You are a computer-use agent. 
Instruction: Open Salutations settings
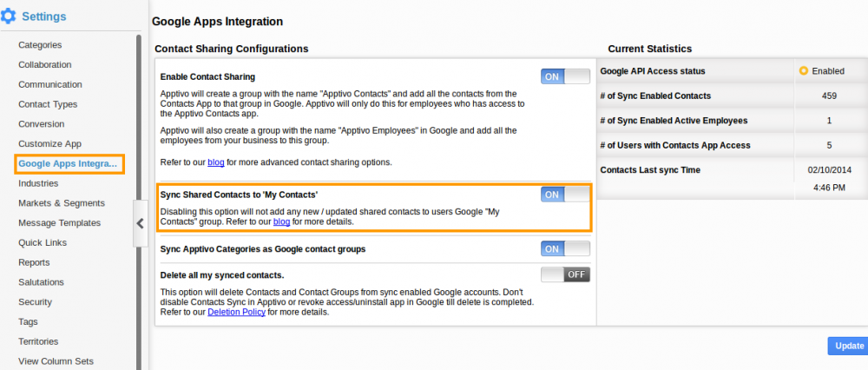pos(41,282)
